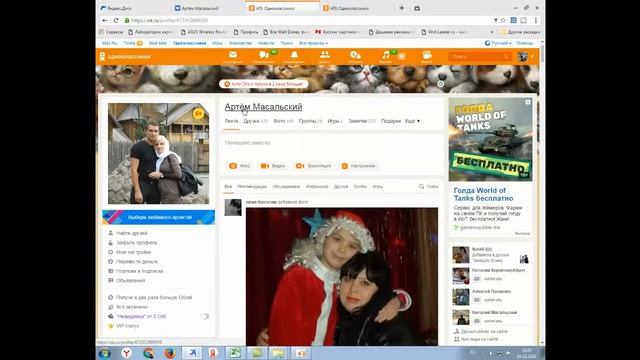Click the Артём Масальский profile name
Image resolution: width=640 pixels, height=360 pixels.
coord(263,107)
